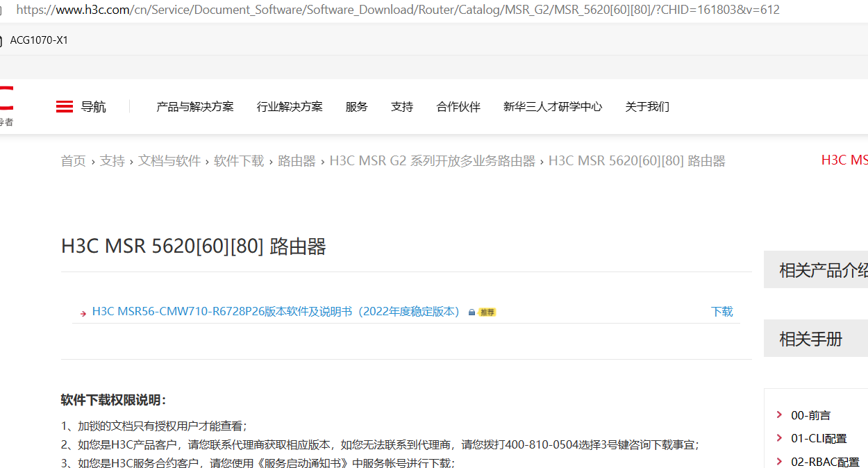The height and width of the screenshot is (468, 868).
Task: Open 行业解决方案 menu
Action: pyautogui.click(x=290, y=107)
